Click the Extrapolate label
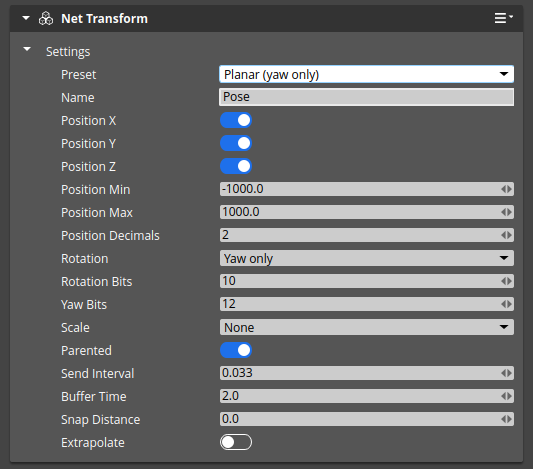Image resolution: width=533 pixels, height=469 pixels. click(93, 443)
